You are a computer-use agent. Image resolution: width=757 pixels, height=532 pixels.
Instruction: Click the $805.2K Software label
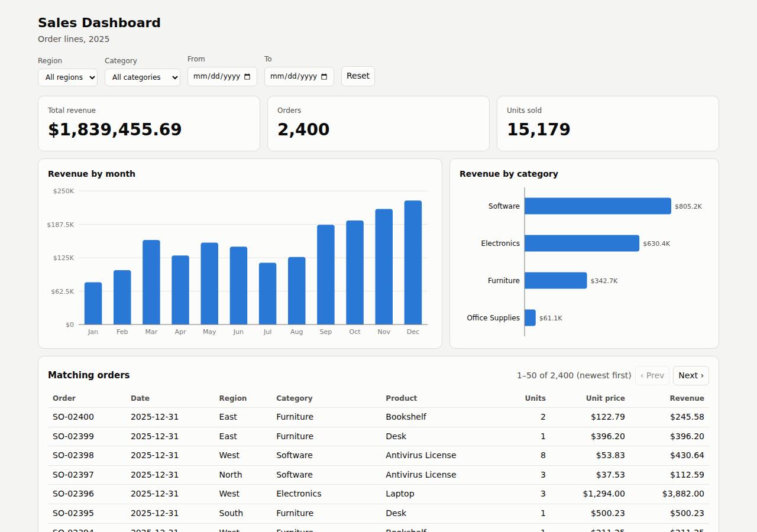[x=688, y=206]
